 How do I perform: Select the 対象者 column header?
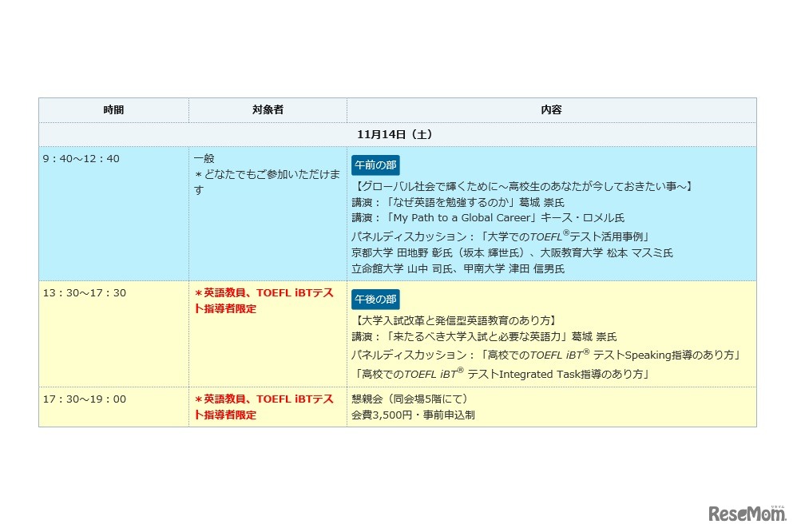(267, 109)
